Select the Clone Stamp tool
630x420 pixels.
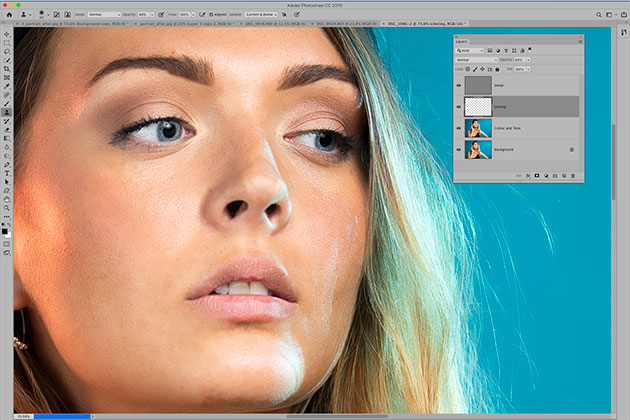(x=7, y=113)
